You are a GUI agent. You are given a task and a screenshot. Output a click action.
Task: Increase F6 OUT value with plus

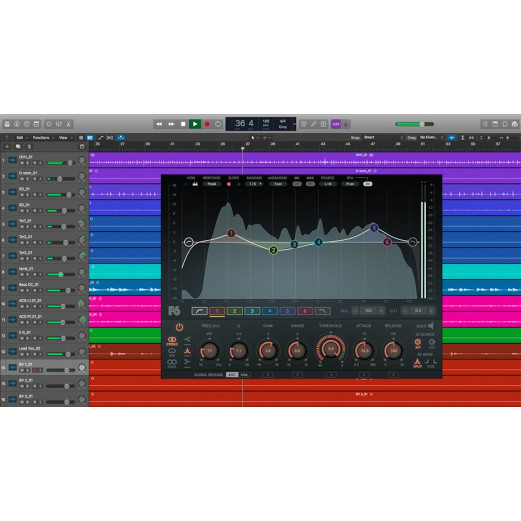431,311
